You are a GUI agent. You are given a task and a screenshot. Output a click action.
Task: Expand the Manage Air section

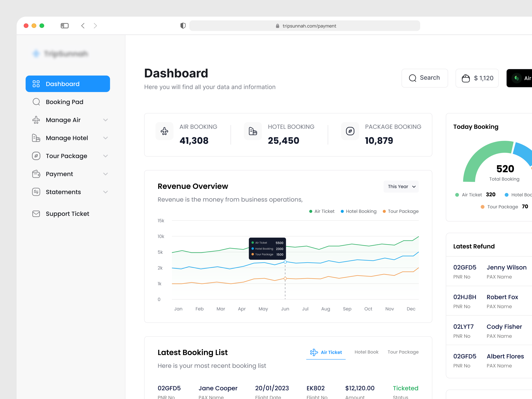pyautogui.click(x=105, y=120)
